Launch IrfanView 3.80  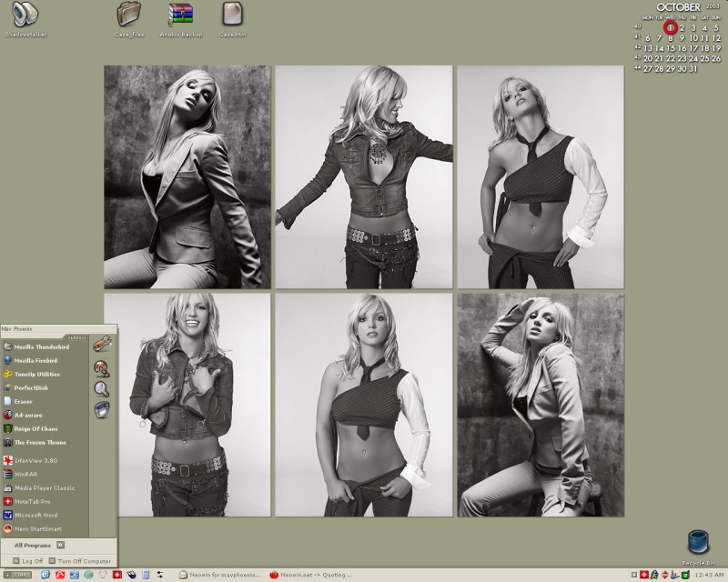(x=36, y=461)
